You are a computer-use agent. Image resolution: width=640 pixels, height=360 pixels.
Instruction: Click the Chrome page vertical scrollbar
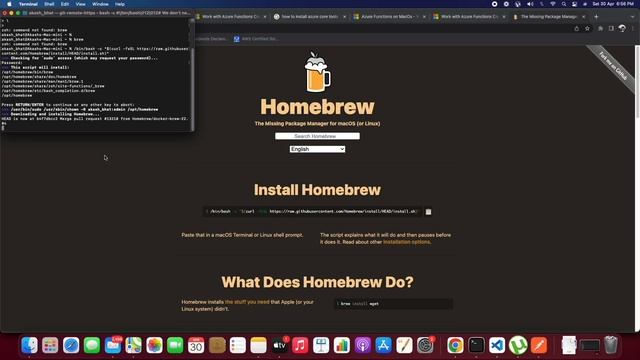point(637,82)
